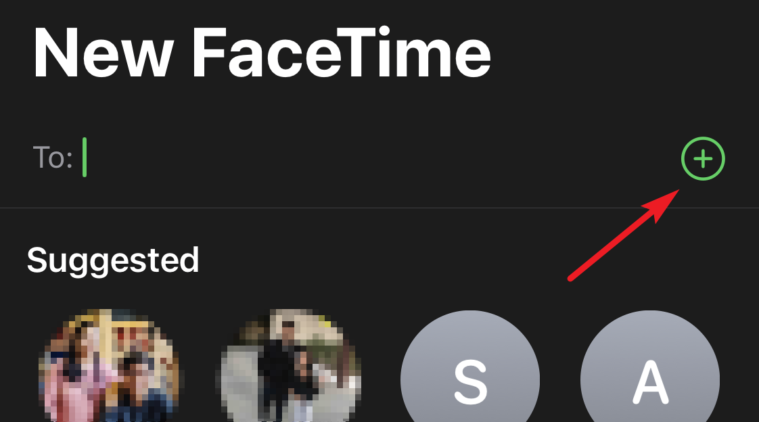Click the New FaceTime title
759x422 pixels.
pos(262,52)
